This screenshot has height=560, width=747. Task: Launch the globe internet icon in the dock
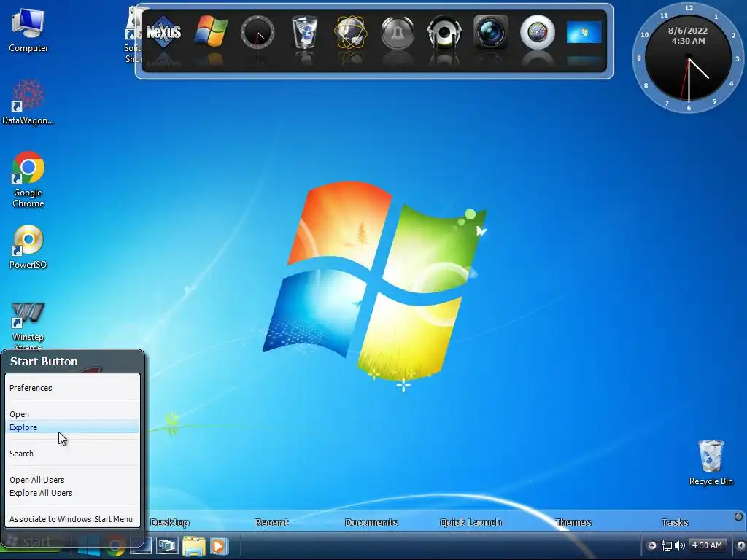tap(351, 32)
